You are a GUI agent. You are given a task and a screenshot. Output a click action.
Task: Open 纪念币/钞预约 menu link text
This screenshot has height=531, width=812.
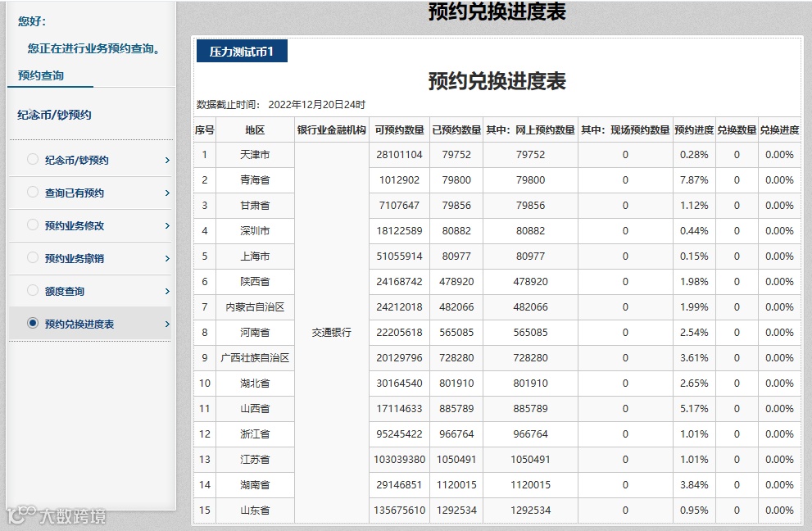(x=77, y=160)
